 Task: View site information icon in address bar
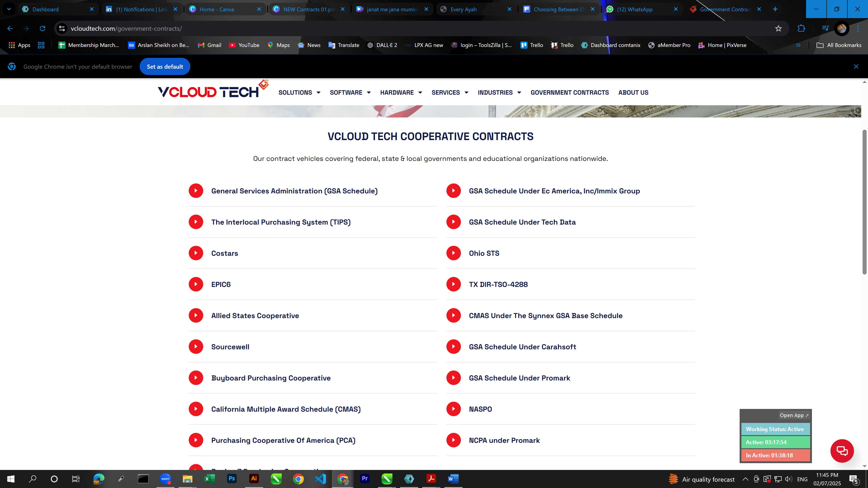pyautogui.click(x=62, y=29)
